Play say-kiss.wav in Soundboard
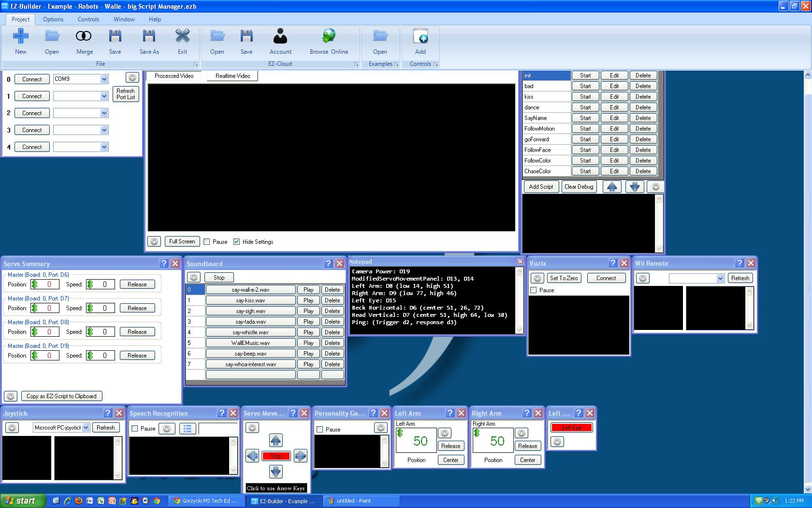The height and width of the screenshot is (508, 812). [x=308, y=300]
